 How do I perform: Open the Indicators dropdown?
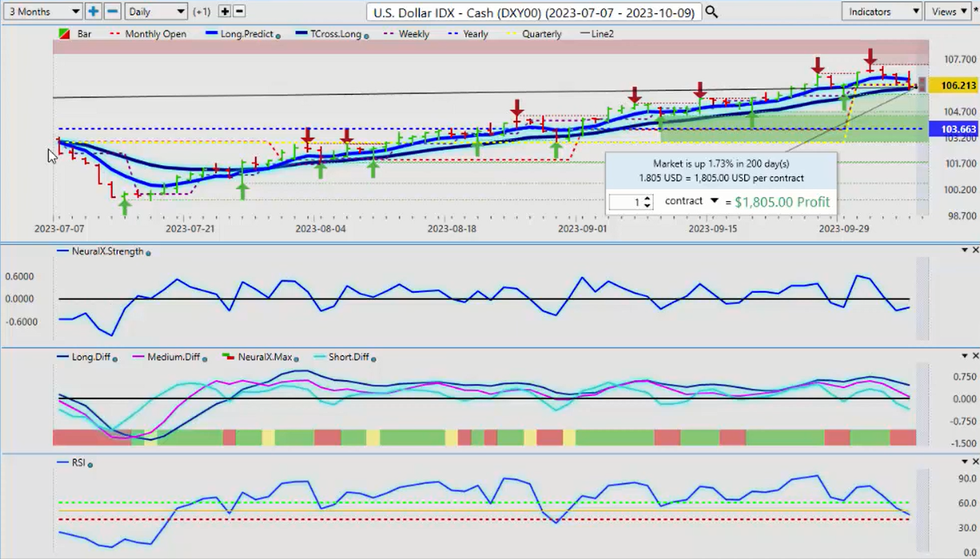(x=882, y=11)
